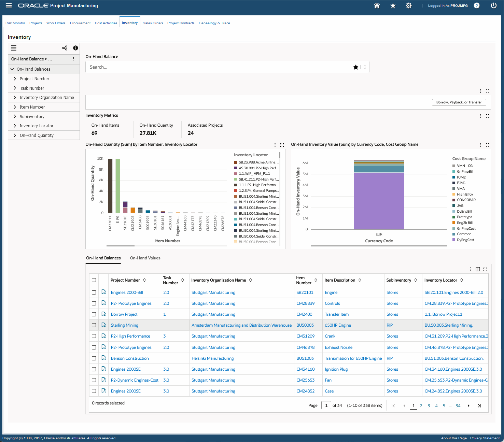Select checkbox for Benson Construction row
Screen dimensions: 504x442
[94, 358]
